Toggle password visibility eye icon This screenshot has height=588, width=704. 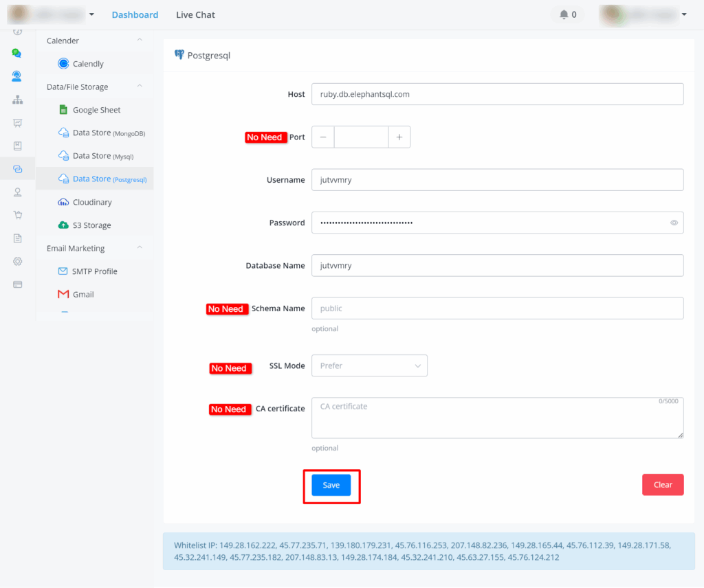click(674, 223)
